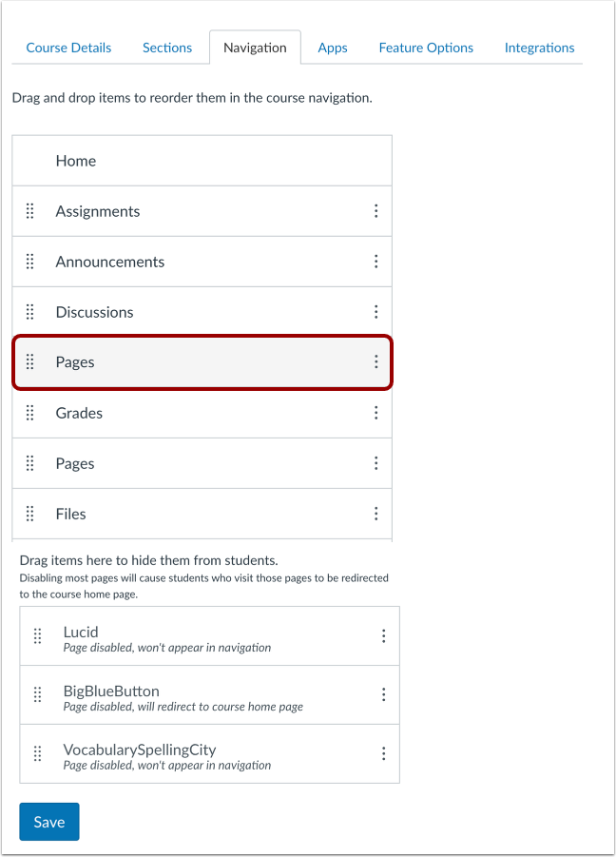616x857 pixels.
Task: Open the Grades options menu
Action: coord(376,412)
